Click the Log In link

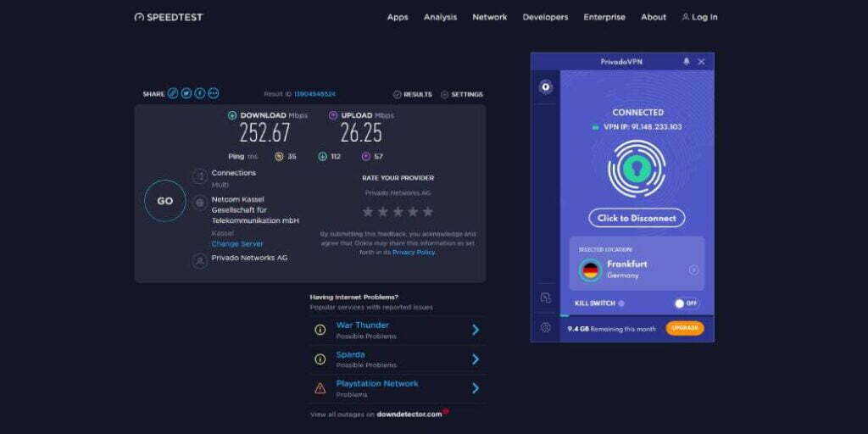coord(704,17)
